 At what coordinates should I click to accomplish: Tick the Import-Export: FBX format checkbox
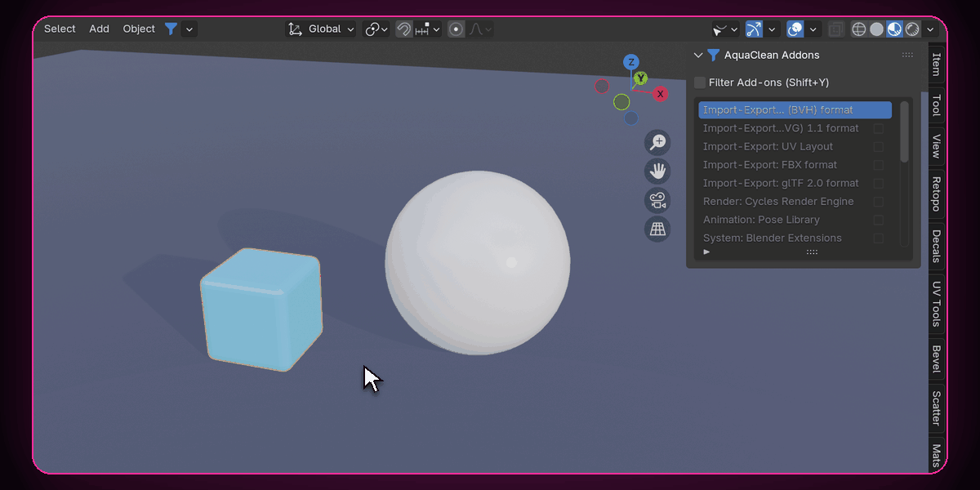(x=879, y=165)
